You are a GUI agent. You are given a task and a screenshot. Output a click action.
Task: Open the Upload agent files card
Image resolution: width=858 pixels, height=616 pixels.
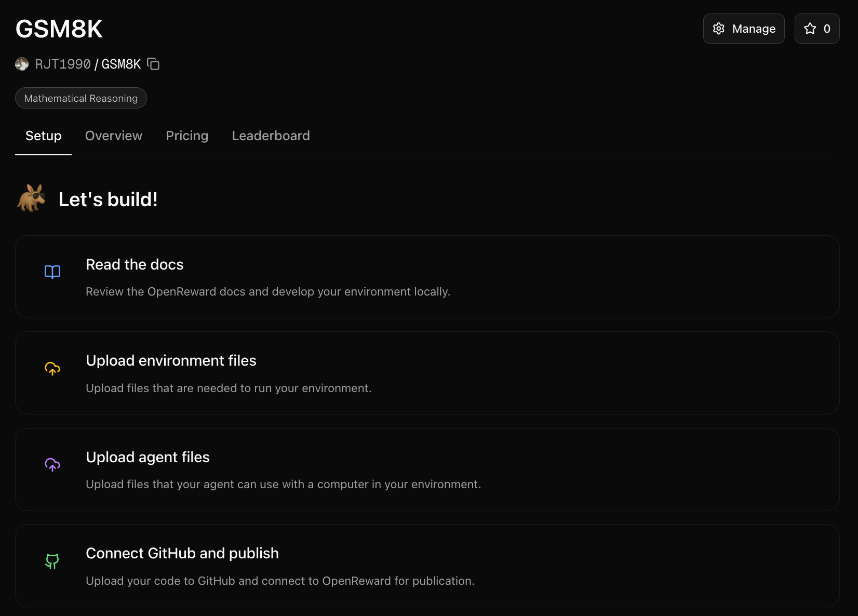[427, 470]
